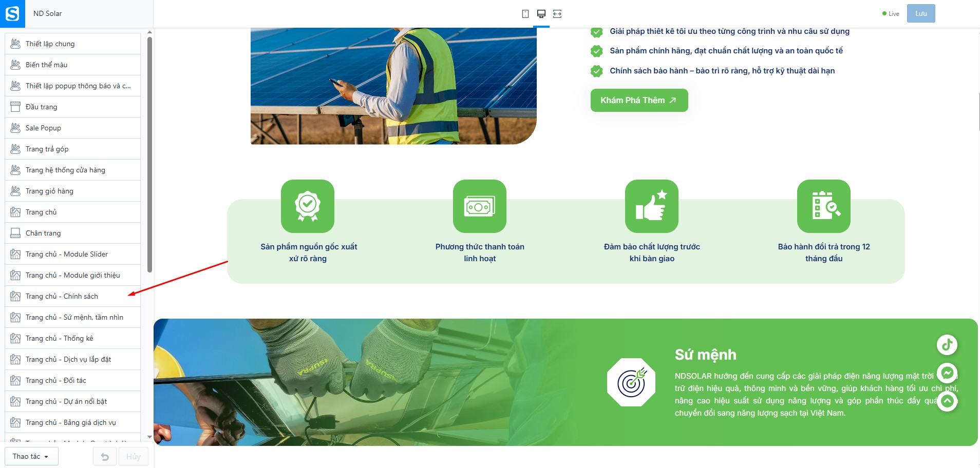Click the ND Solar theme name
Viewport: 980px width, 468px height.
click(x=47, y=13)
